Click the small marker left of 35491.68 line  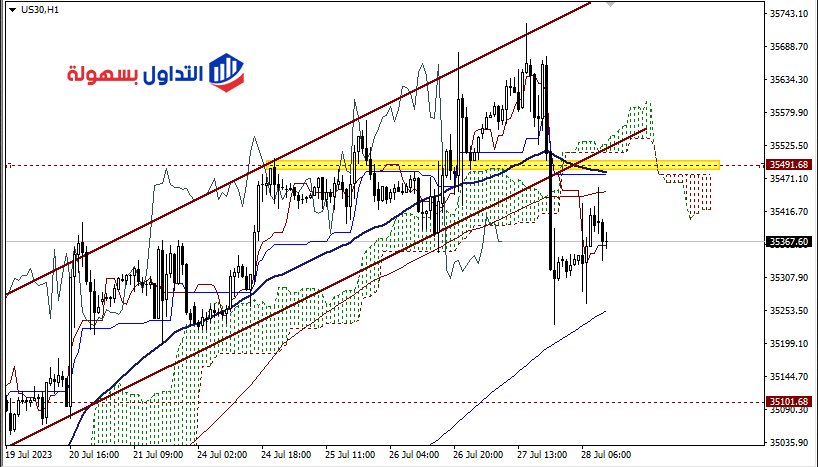8,165
